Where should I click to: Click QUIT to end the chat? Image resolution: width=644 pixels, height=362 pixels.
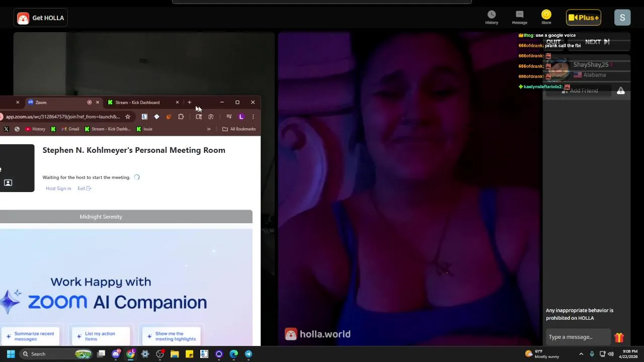553,42
